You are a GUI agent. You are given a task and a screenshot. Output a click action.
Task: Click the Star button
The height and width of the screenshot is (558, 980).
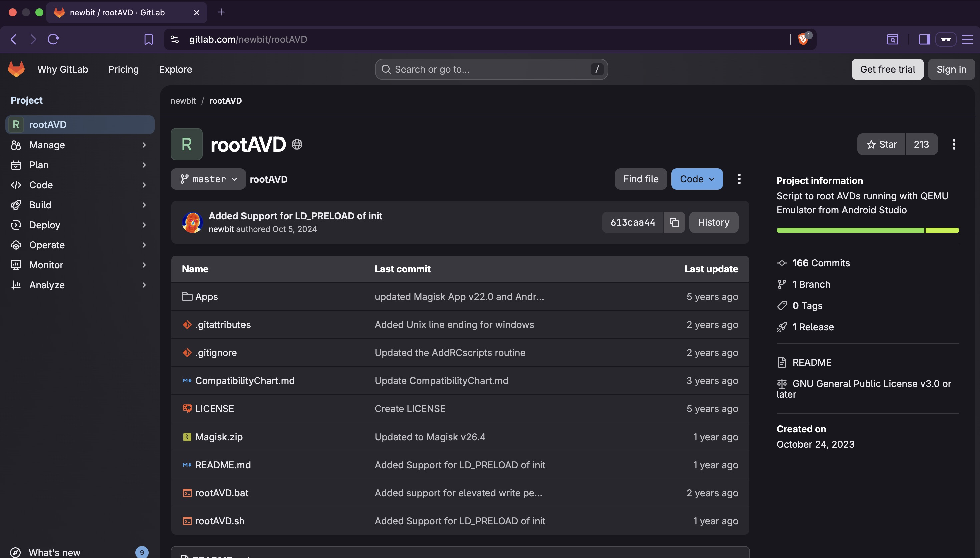pos(881,144)
